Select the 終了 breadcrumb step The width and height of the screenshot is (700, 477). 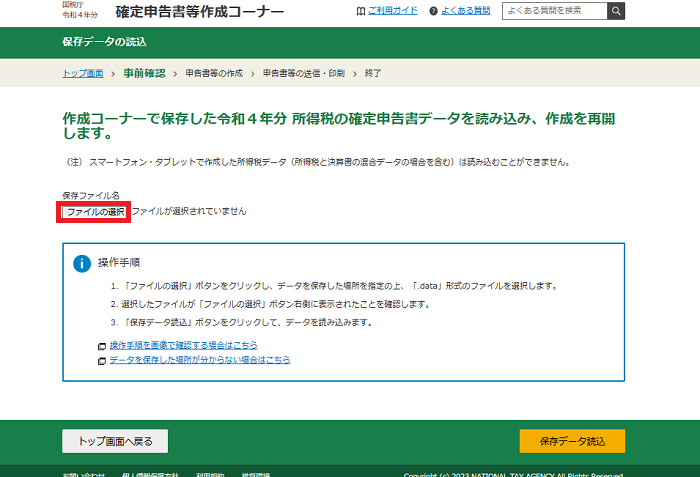(373, 73)
